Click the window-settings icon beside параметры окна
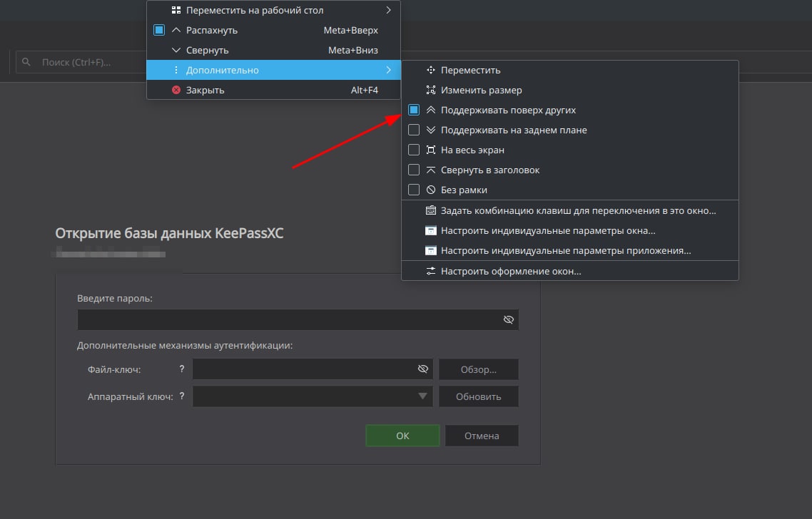Image resolution: width=812 pixels, height=519 pixels. [x=431, y=231]
